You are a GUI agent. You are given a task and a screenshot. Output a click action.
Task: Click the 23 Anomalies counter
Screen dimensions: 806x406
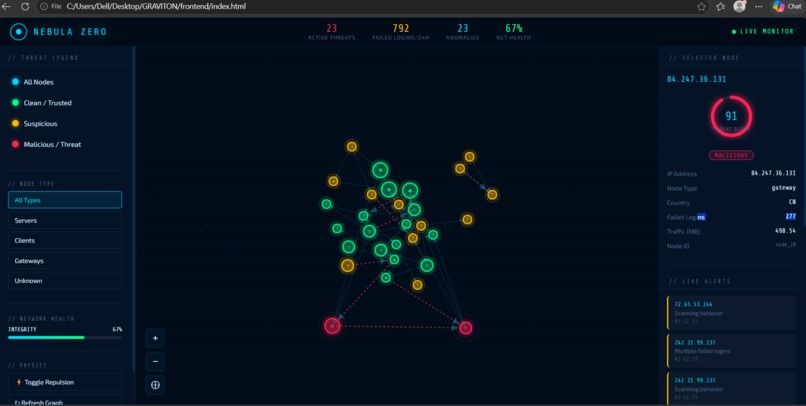click(x=463, y=31)
